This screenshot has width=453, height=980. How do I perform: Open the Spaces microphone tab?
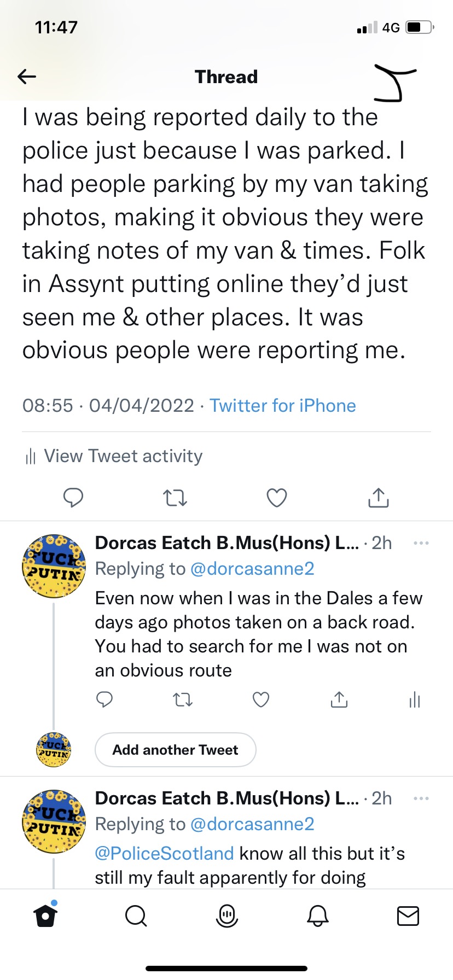pyautogui.click(x=226, y=915)
